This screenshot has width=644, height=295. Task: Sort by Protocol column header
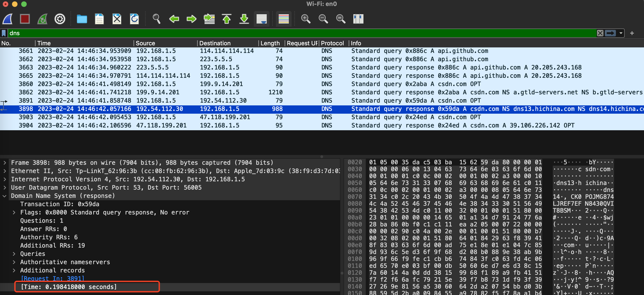coord(333,43)
